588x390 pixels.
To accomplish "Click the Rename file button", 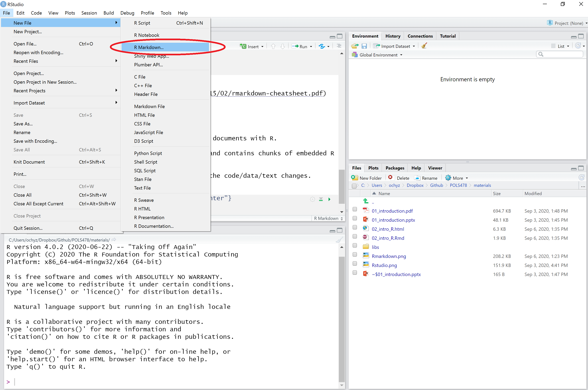I will [426, 178].
